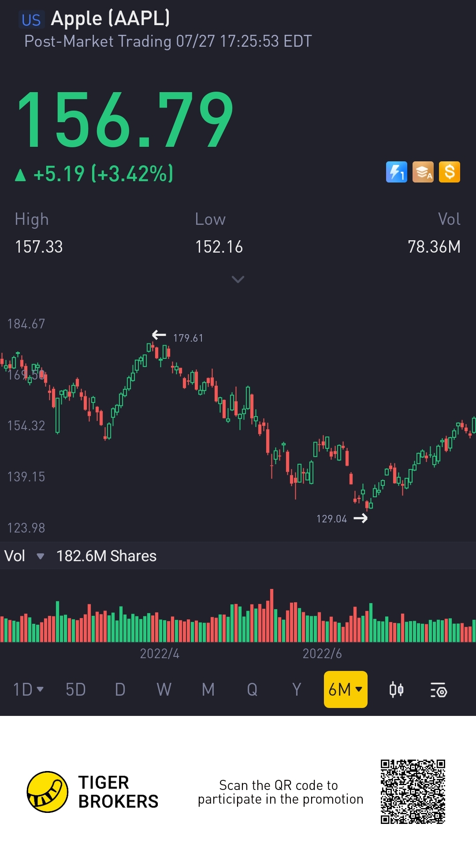Select the Q quarterly chart tab
This screenshot has height=868, width=476.
click(252, 689)
